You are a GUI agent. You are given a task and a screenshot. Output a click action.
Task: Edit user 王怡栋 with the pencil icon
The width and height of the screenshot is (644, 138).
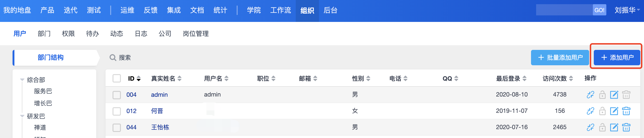(614, 127)
